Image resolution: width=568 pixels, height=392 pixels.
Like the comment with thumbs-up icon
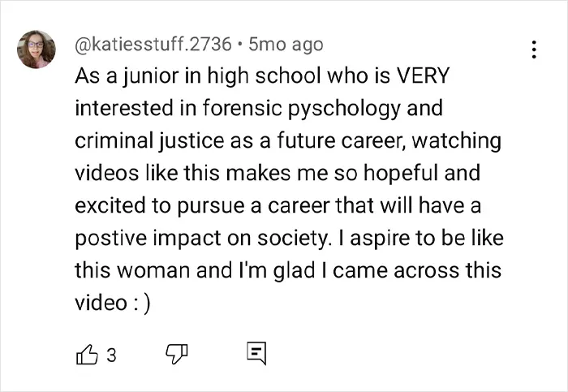coord(87,355)
